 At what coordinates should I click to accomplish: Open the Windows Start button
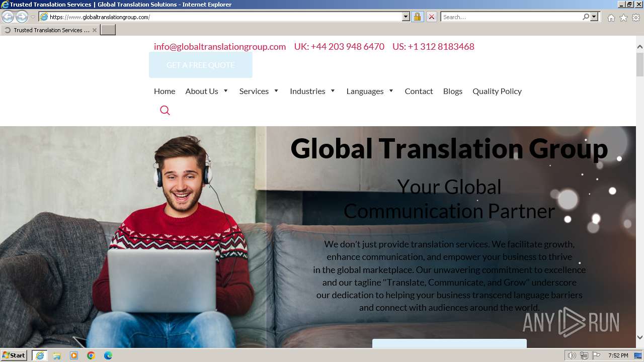coord(14,355)
